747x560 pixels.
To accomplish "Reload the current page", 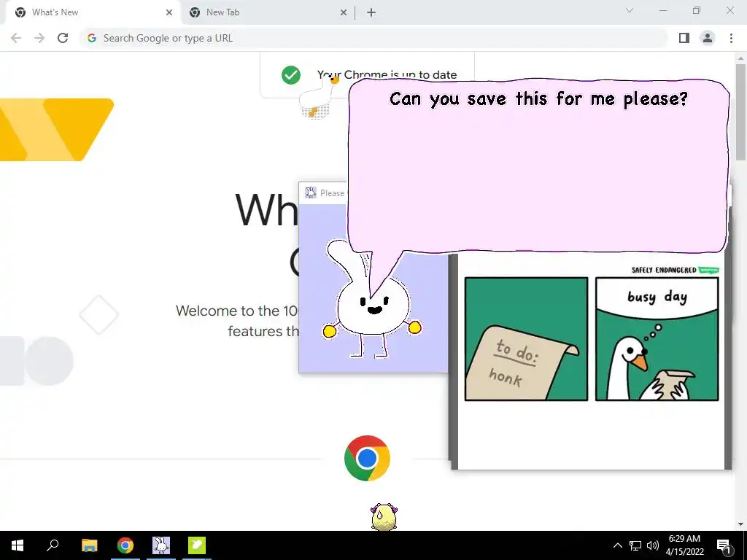I will tap(63, 38).
